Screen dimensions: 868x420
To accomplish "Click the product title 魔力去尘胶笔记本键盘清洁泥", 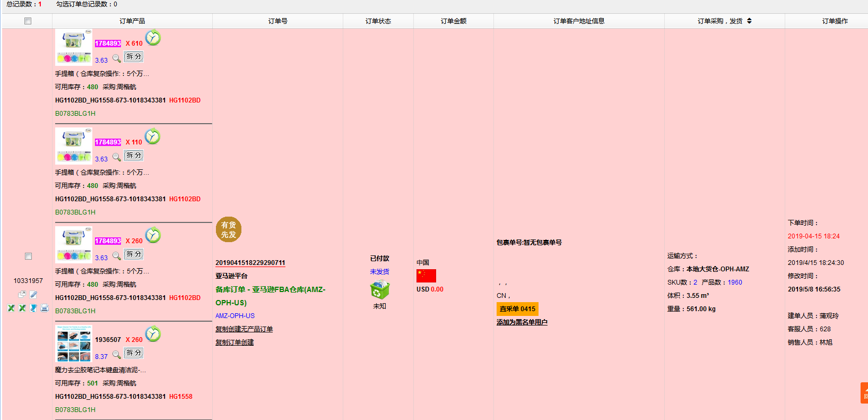I will click(x=100, y=370).
